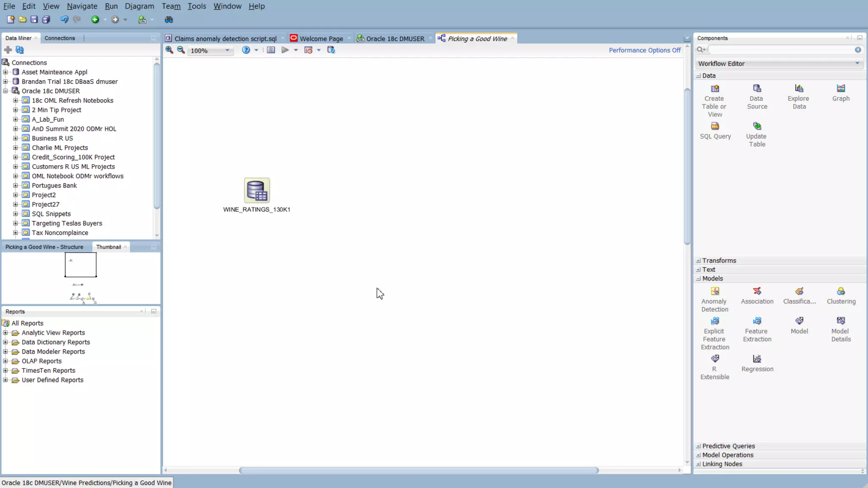Switch to Claims anomaly detection script.sql tab
Screen dimensions: 868x488
click(x=225, y=39)
